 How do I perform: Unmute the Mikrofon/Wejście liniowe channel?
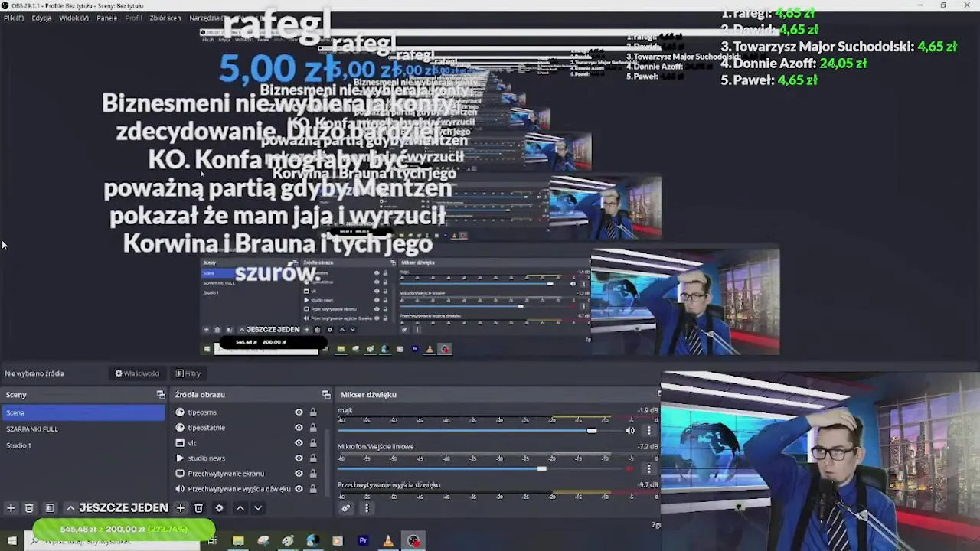point(630,468)
